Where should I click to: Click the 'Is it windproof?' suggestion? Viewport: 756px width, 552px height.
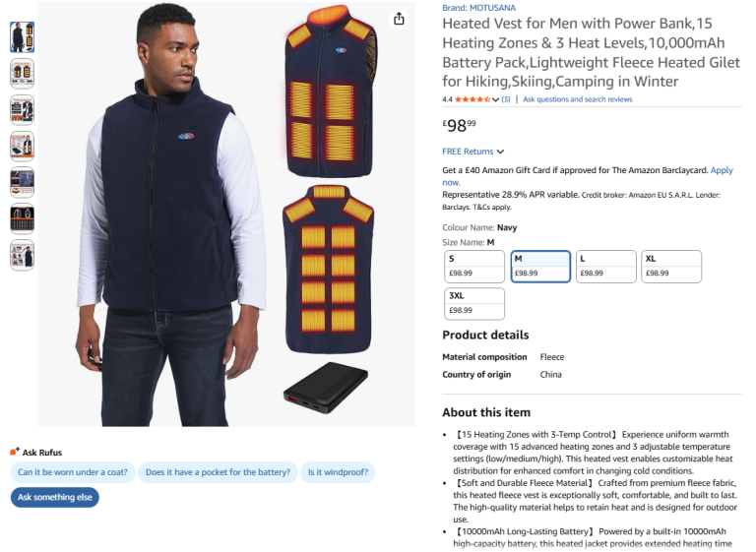(x=339, y=472)
